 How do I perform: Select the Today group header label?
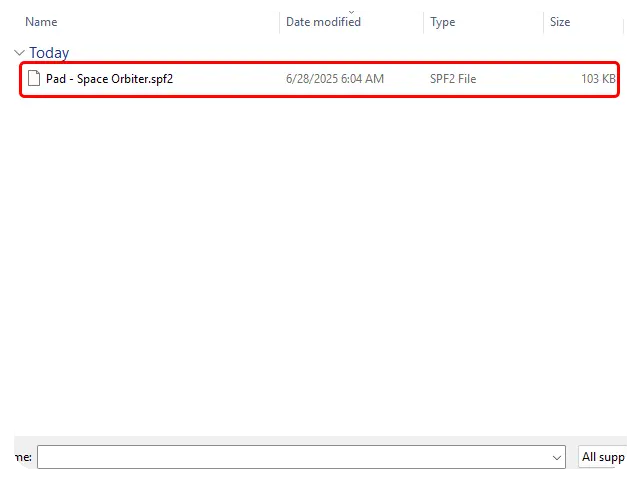coord(49,53)
